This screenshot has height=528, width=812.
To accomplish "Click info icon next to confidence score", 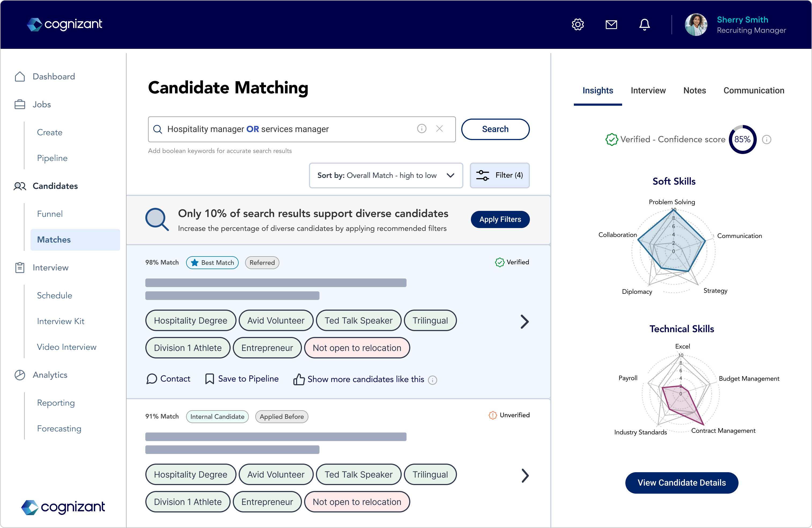I will [x=767, y=140].
